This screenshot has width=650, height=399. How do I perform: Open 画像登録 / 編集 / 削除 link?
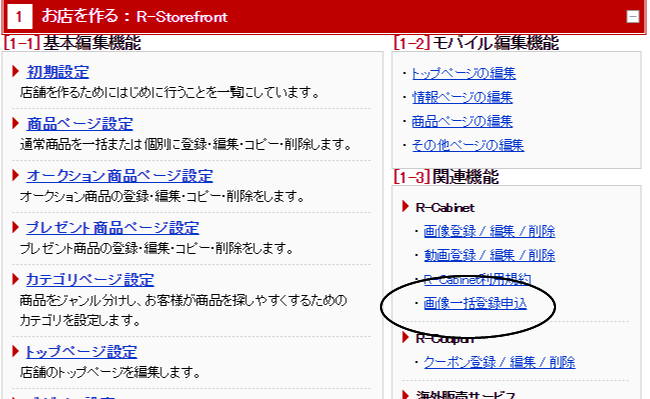(489, 231)
